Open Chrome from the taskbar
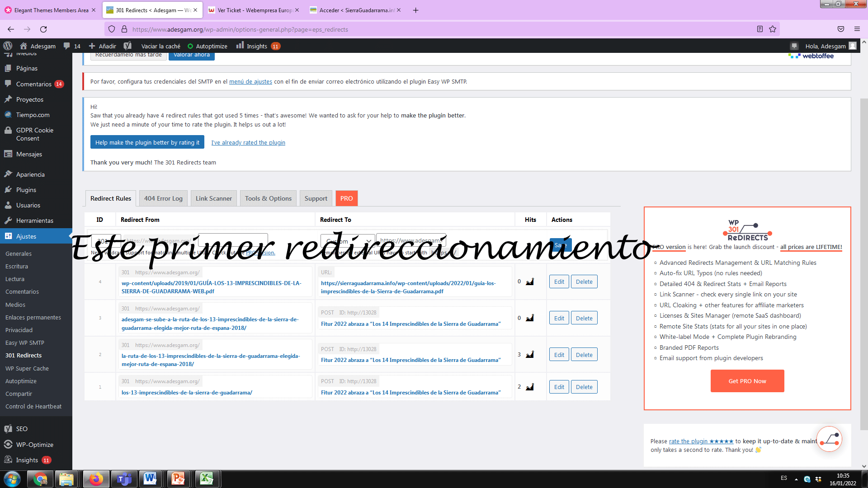The image size is (868, 488). (x=40, y=479)
